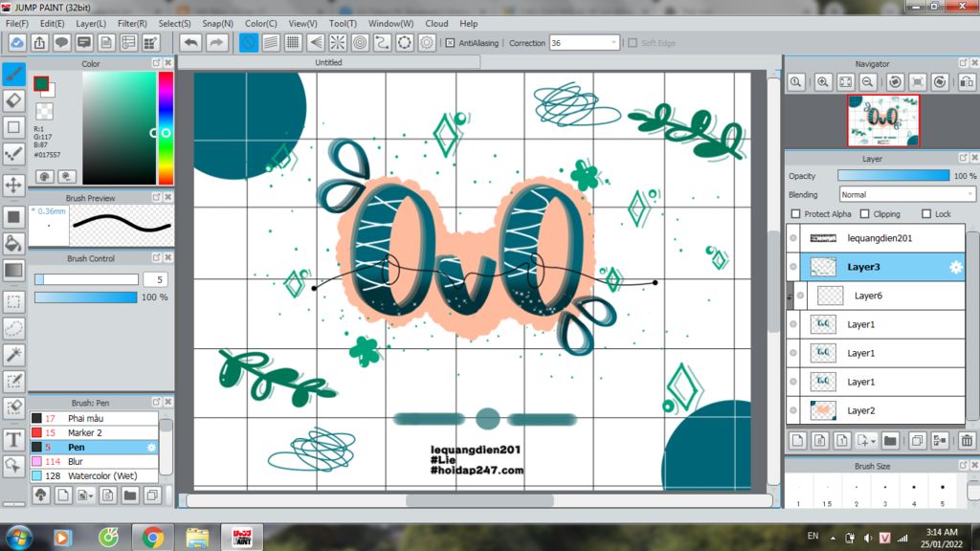Switch to the Untitled canvas tab

click(x=329, y=62)
